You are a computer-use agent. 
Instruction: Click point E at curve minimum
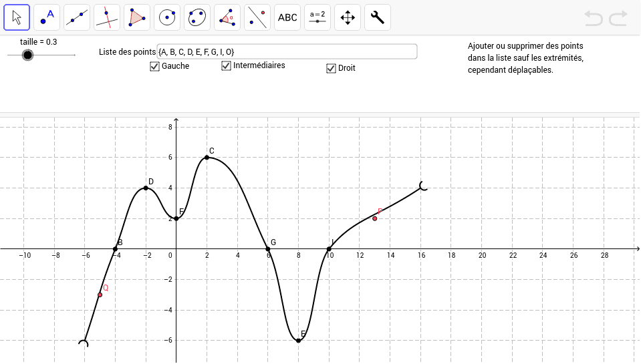(x=298, y=341)
